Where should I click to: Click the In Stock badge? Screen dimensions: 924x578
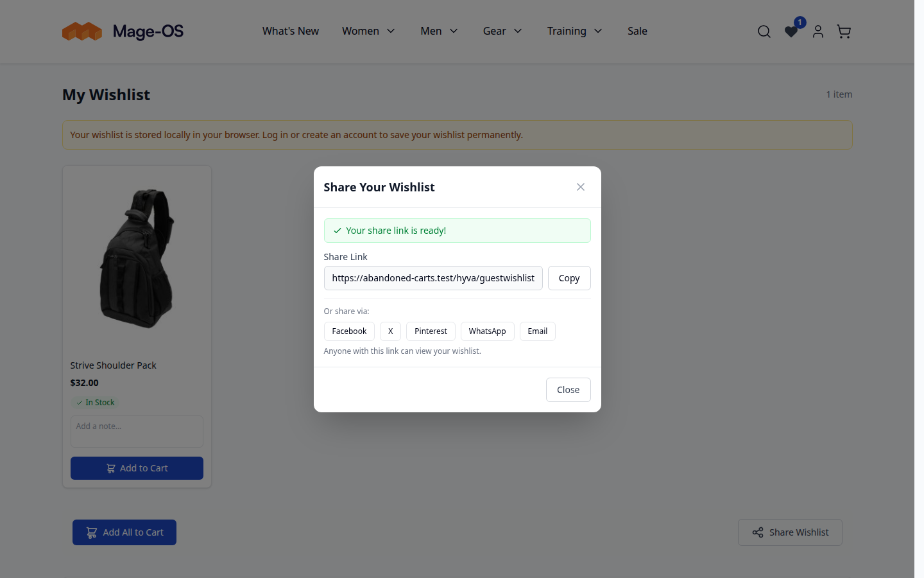(x=96, y=403)
